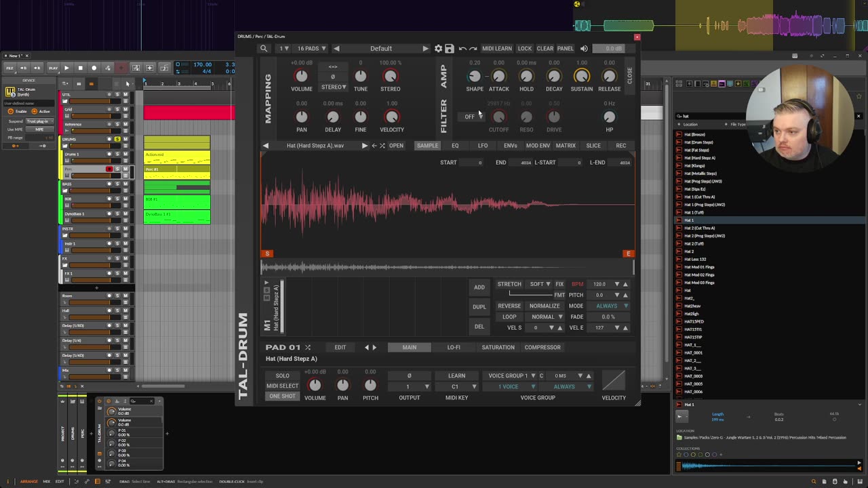Disarm record on Perc track
The image size is (868, 488).
(x=109, y=169)
